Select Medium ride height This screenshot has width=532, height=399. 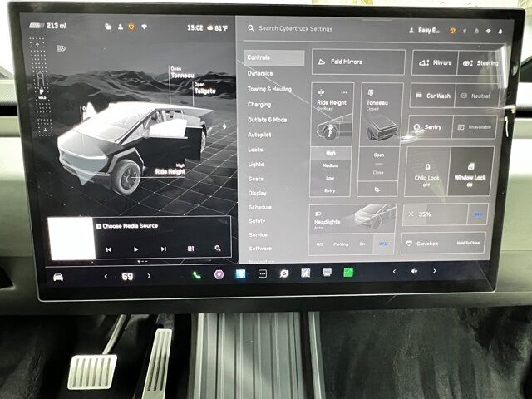tap(331, 165)
